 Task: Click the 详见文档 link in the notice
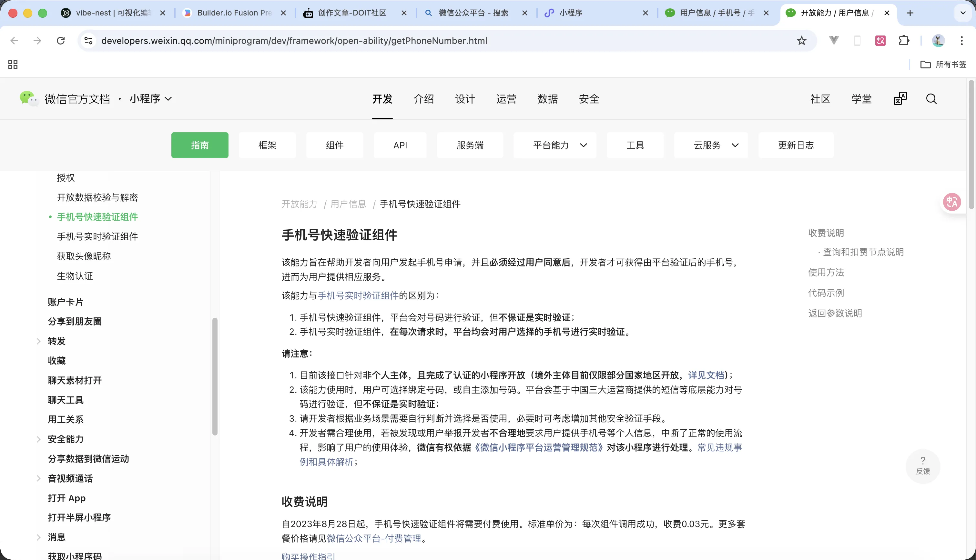[706, 375]
